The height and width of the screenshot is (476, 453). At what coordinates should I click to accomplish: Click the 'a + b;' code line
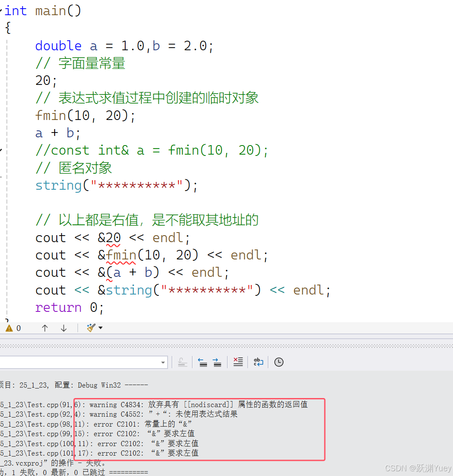[x=58, y=133]
